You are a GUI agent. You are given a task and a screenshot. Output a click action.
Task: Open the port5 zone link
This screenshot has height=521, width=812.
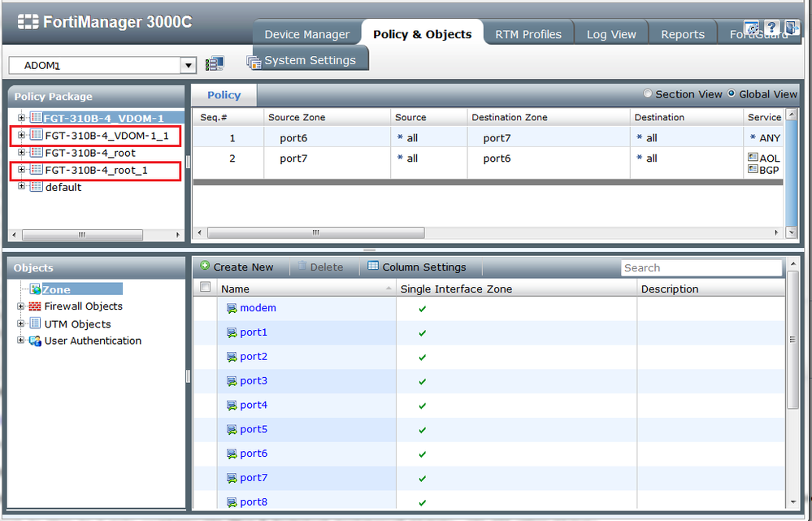click(254, 429)
